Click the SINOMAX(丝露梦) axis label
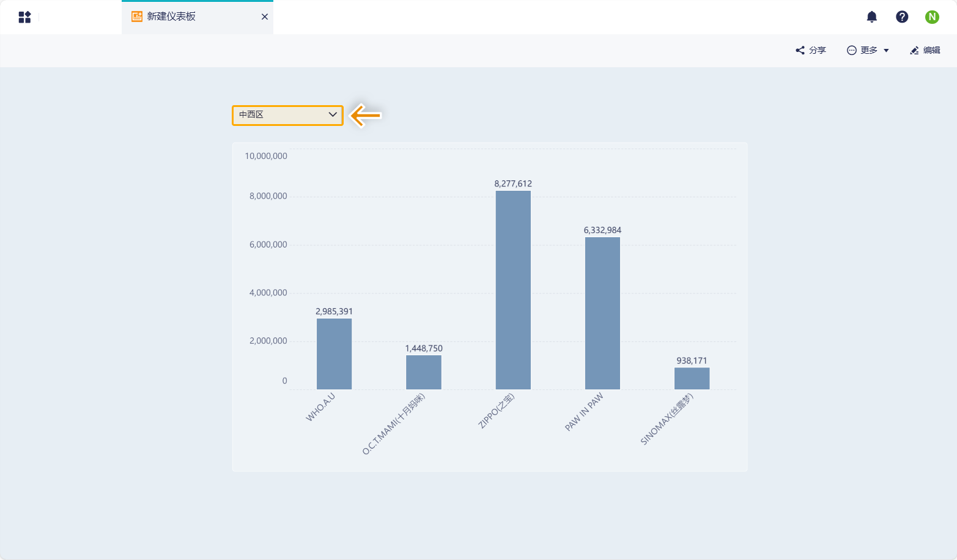 (x=667, y=419)
